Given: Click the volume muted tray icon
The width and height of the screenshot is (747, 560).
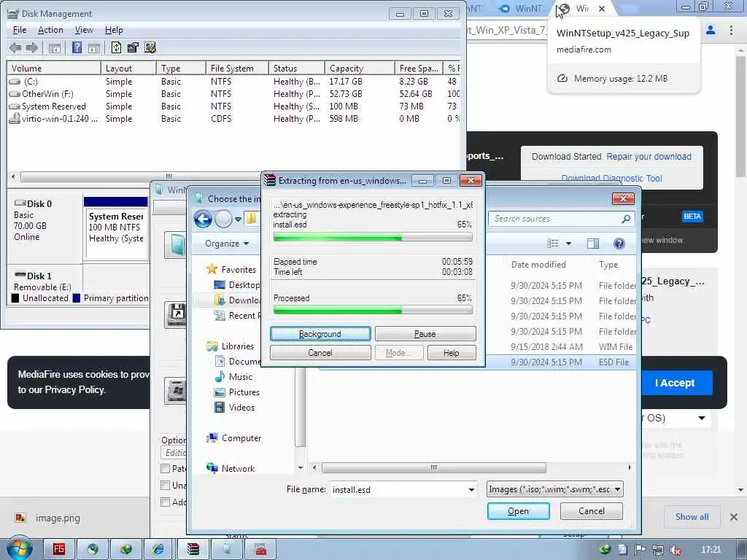Looking at the screenshot, I should (675, 550).
